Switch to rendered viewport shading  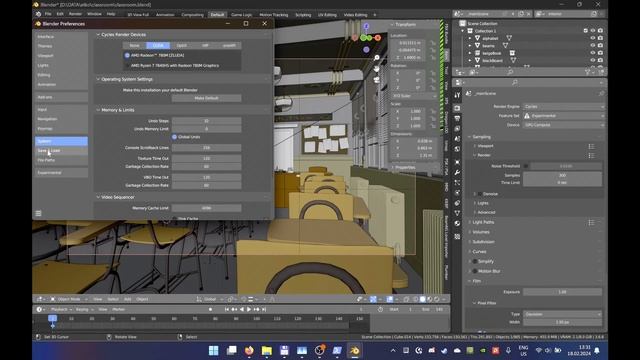[x=437, y=299]
